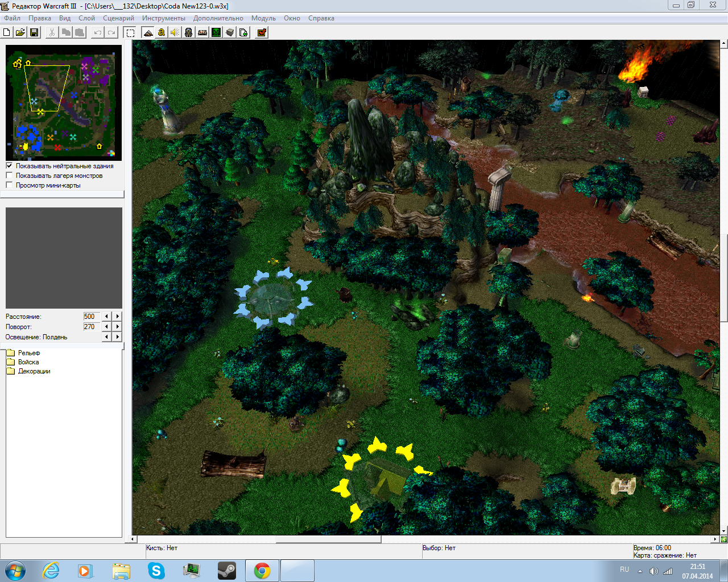Increase Поворот value with right arrow
728x582 pixels.
pyautogui.click(x=117, y=327)
